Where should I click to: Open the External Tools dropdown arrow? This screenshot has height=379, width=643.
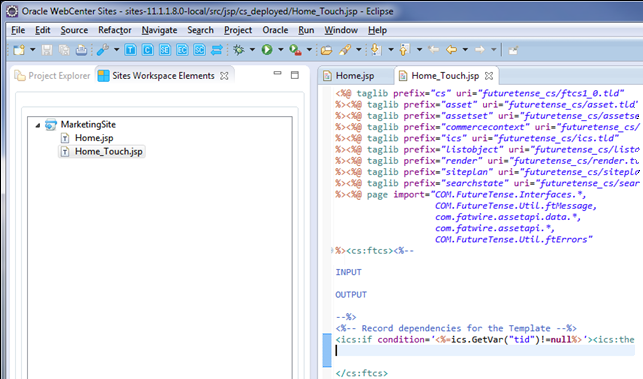click(309, 50)
